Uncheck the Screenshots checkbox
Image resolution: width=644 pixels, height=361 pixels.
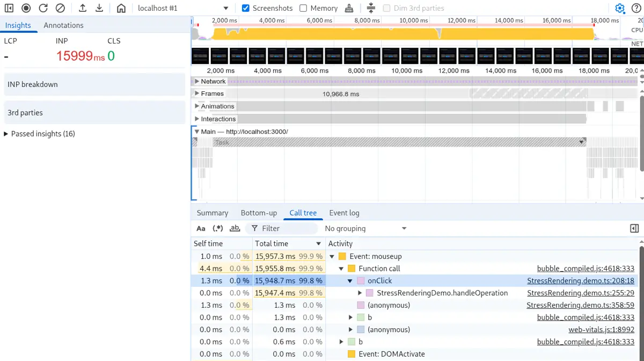pos(246,8)
